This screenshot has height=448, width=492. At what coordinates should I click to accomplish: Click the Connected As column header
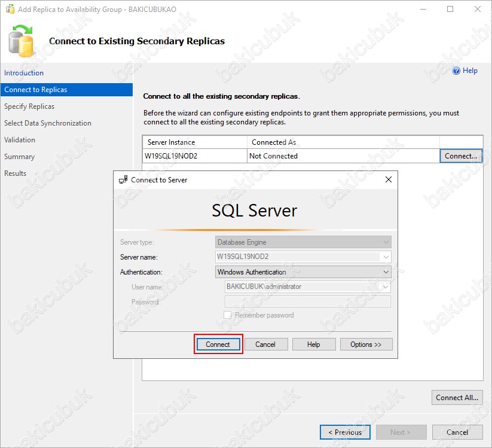(343, 142)
